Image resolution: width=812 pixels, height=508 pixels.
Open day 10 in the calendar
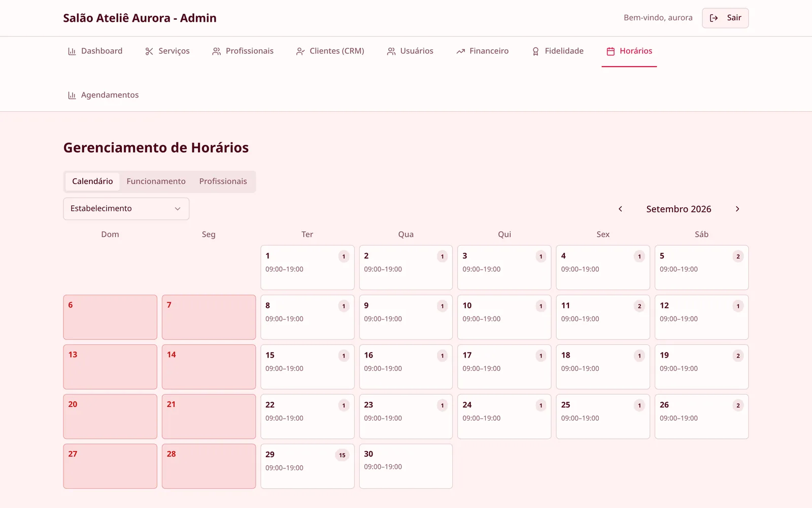[504, 317]
